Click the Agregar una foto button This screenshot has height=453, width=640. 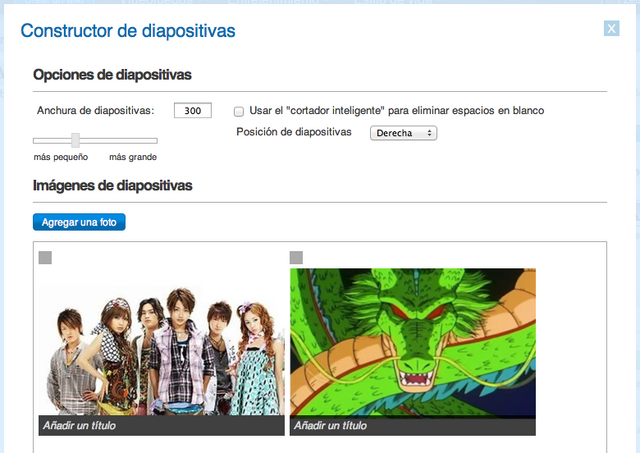coord(79,222)
